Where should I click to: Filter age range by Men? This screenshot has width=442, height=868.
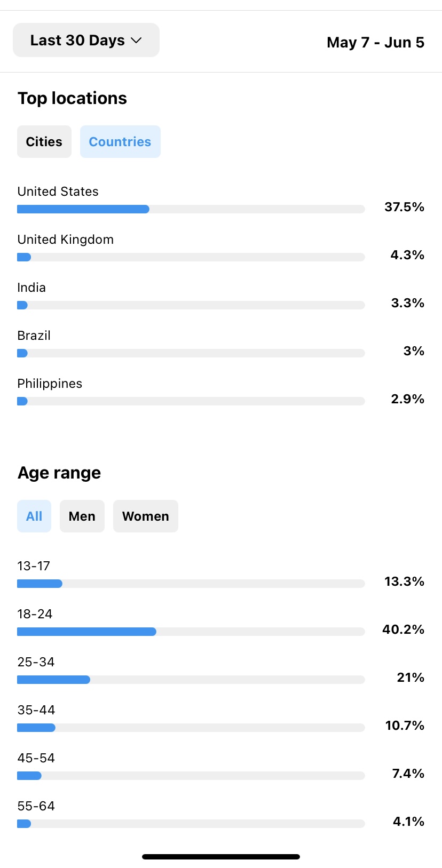point(82,516)
